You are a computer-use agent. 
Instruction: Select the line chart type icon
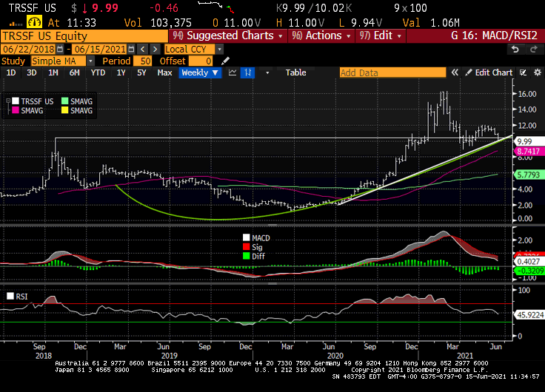point(233,72)
